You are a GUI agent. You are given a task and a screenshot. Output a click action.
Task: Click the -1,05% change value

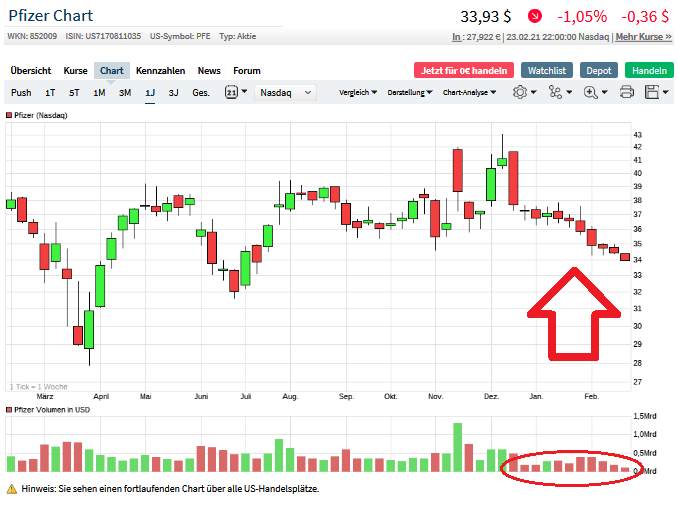pyautogui.click(x=582, y=16)
